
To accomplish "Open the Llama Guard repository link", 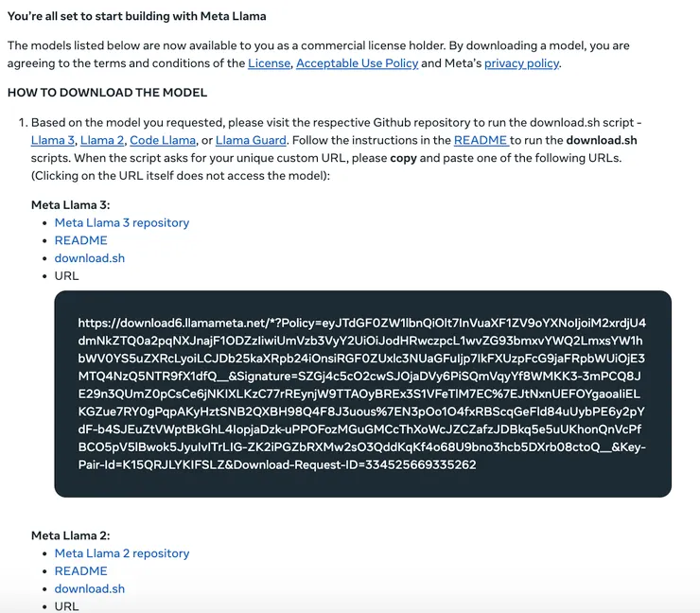I will [x=251, y=140].
